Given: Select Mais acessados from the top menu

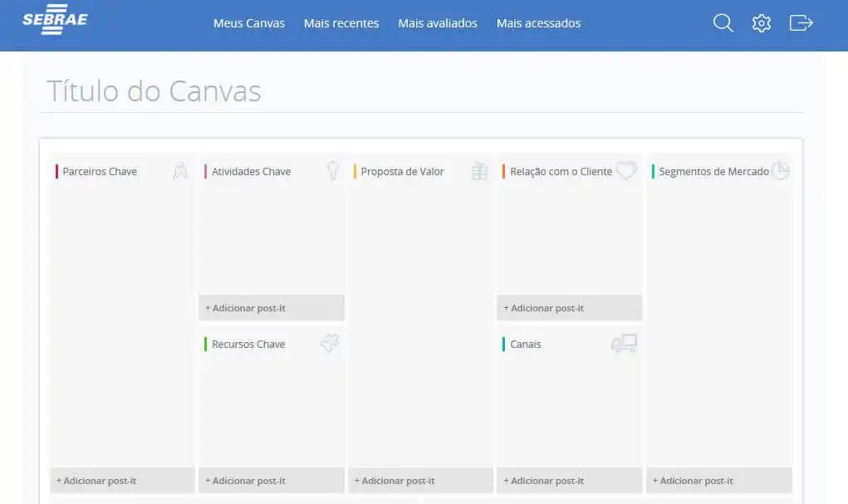Looking at the screenshot, I should (538, 23).
